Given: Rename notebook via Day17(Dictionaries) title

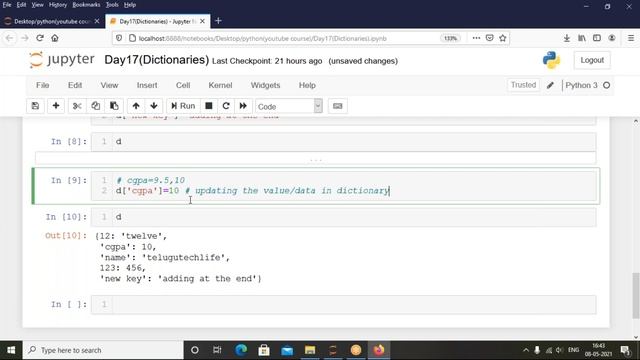Looking at the screenshot, I should [x=157, y=60].
